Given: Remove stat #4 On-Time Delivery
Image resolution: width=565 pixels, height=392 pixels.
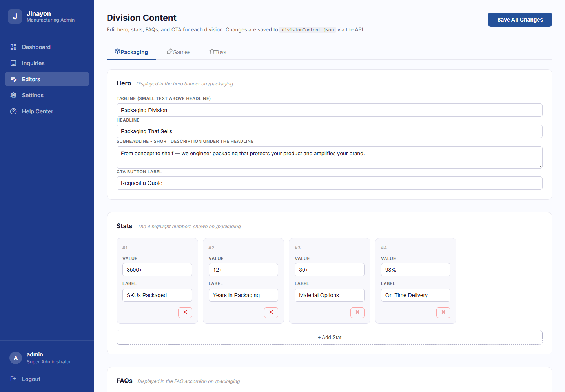Looking at the screenshot, I should click(x=443, y=312).
